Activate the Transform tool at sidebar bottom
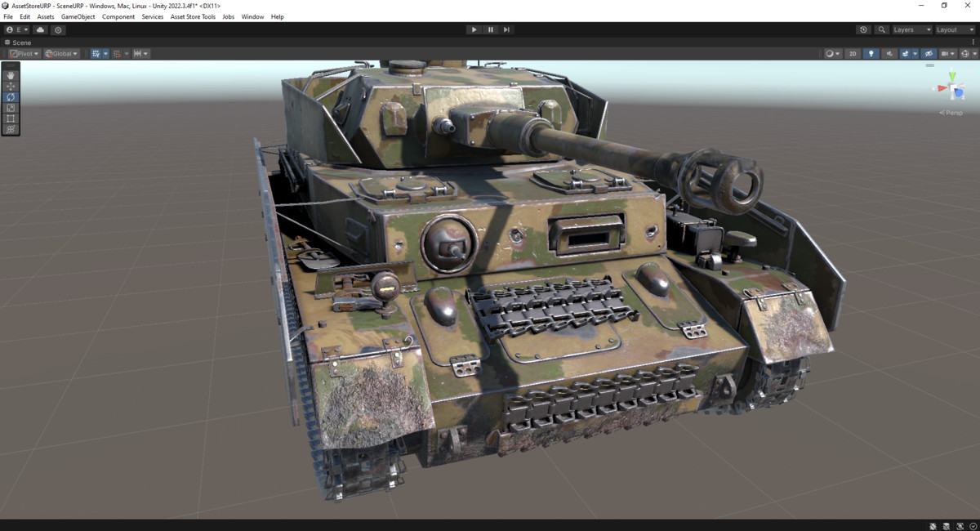Screen dimensions: 980x531 tap(11, 129)
